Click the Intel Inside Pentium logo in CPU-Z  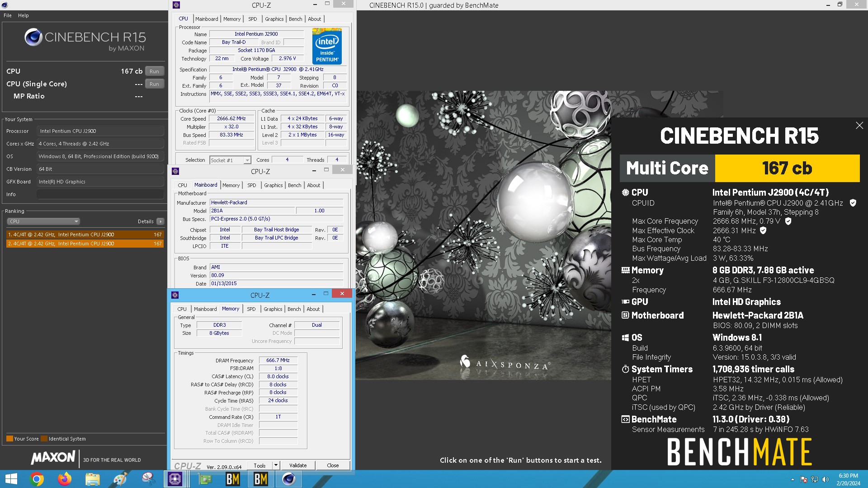pyautogui.click(x=327, y=46)
